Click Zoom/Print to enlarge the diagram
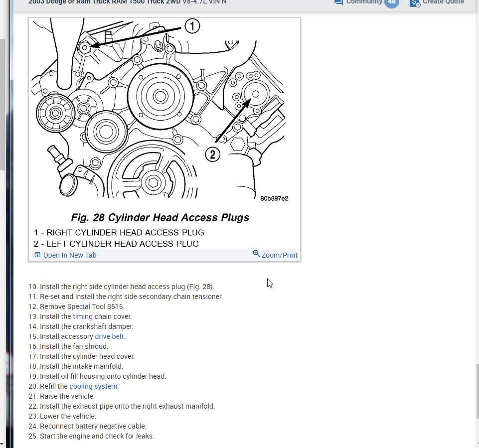 click(279, 255)
